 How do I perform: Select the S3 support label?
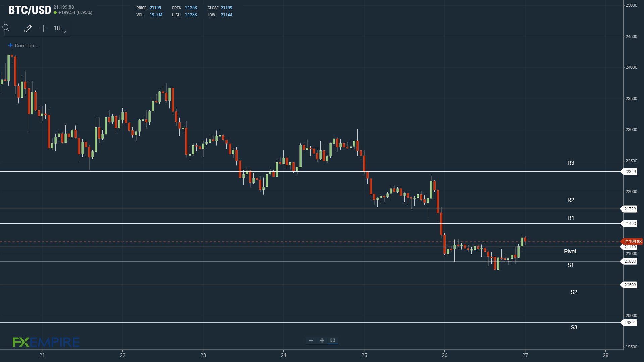point(574,328)
